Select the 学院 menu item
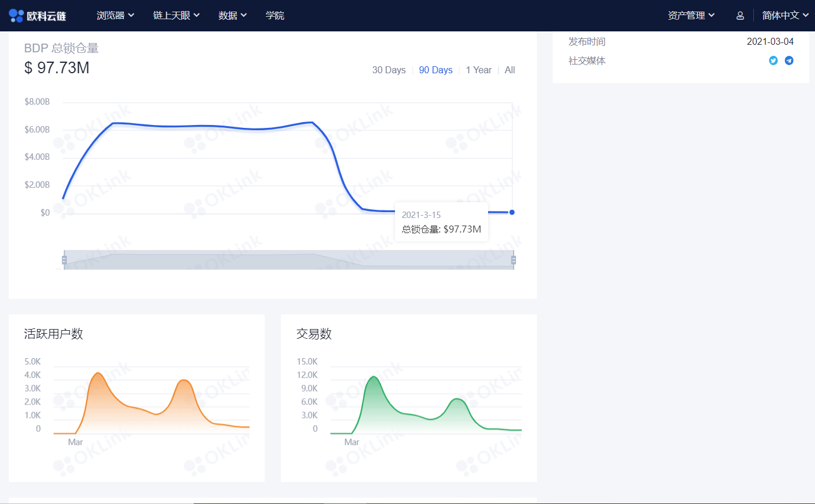This screenshot has width=815, height=504. click(275, 15)
